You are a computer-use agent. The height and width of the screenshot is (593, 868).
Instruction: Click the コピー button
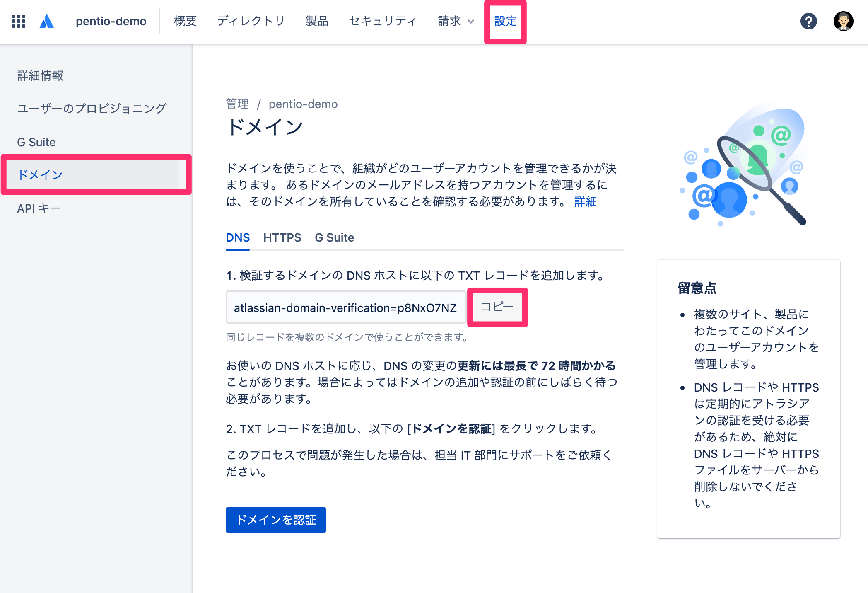(x=497, y=307)
